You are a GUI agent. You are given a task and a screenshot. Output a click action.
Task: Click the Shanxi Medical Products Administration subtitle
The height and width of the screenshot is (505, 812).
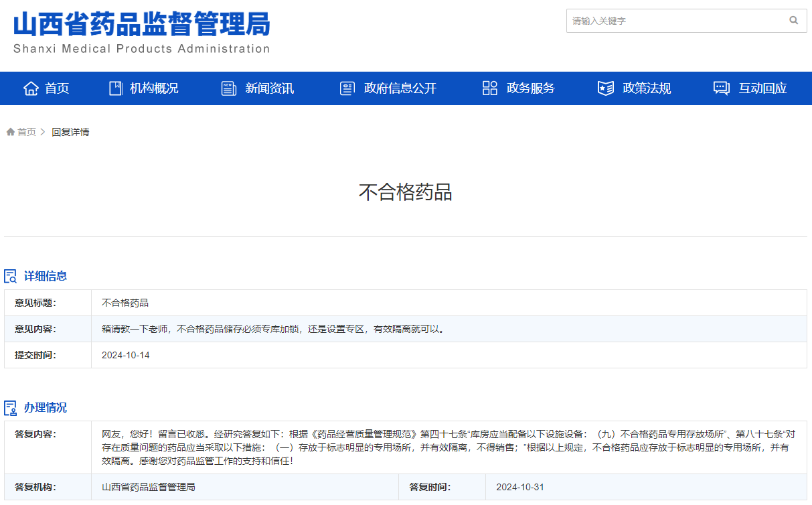141,49
